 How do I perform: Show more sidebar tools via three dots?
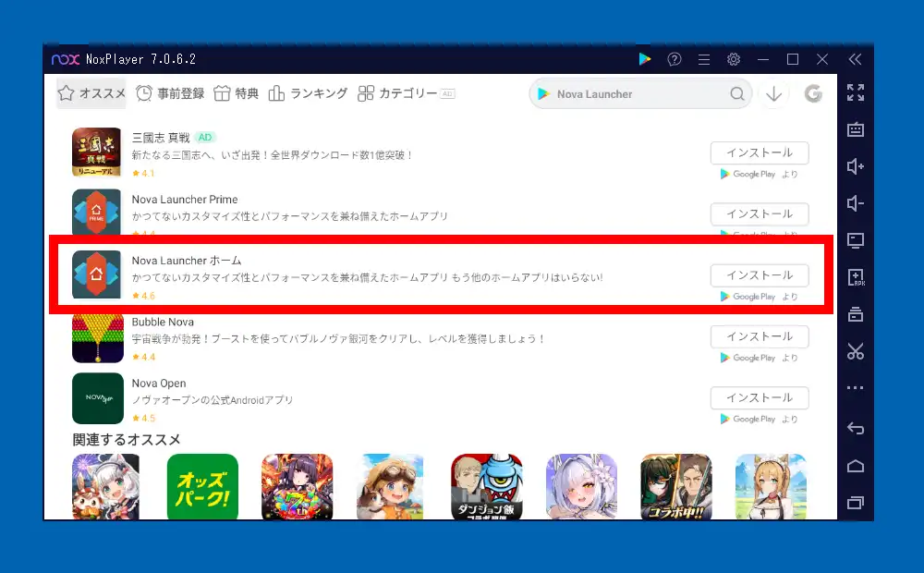(x=856, y=388)
